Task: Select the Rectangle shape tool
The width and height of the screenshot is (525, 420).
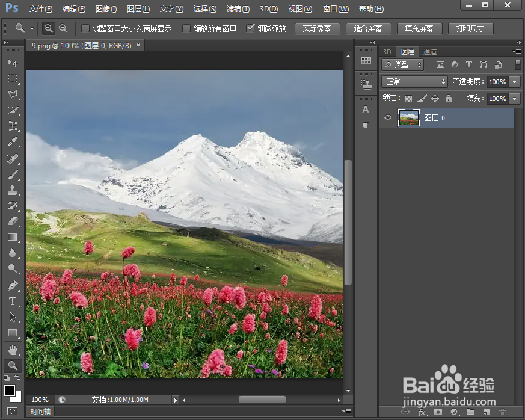Action: tap(13, 333)
